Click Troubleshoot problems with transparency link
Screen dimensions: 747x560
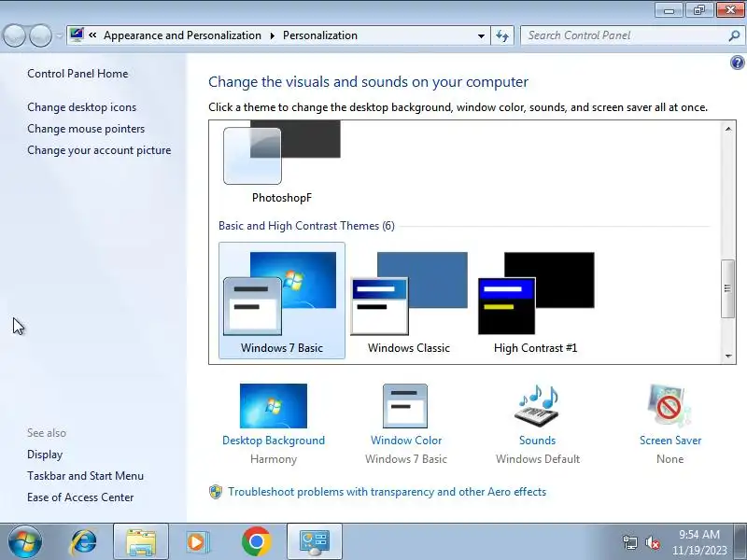pyautogui.click(x=387, y=492)
